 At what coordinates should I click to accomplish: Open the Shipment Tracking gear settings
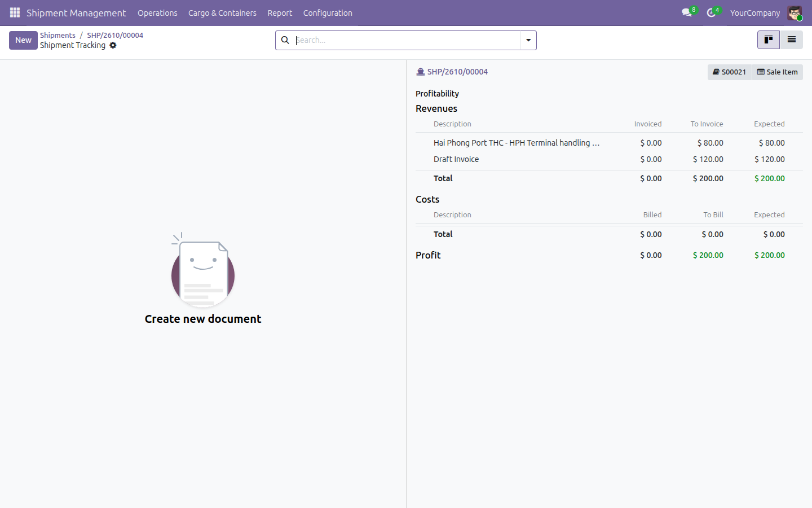(113, 45)
